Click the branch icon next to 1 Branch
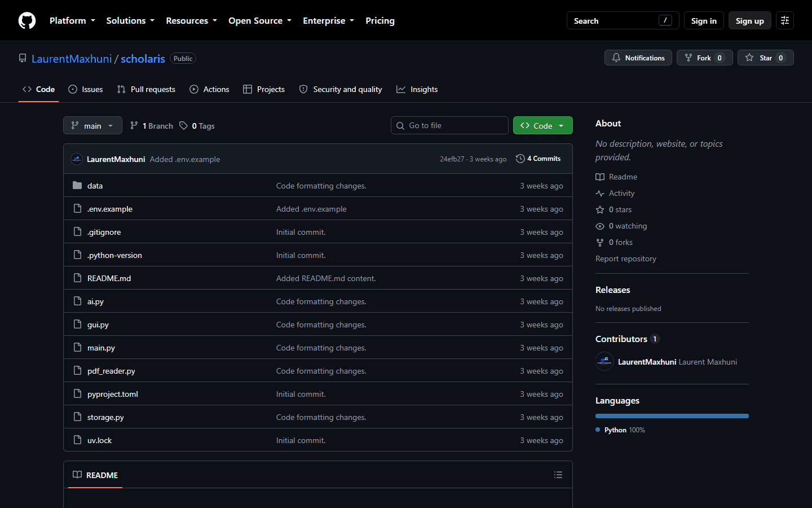 (x=134, y=125)
